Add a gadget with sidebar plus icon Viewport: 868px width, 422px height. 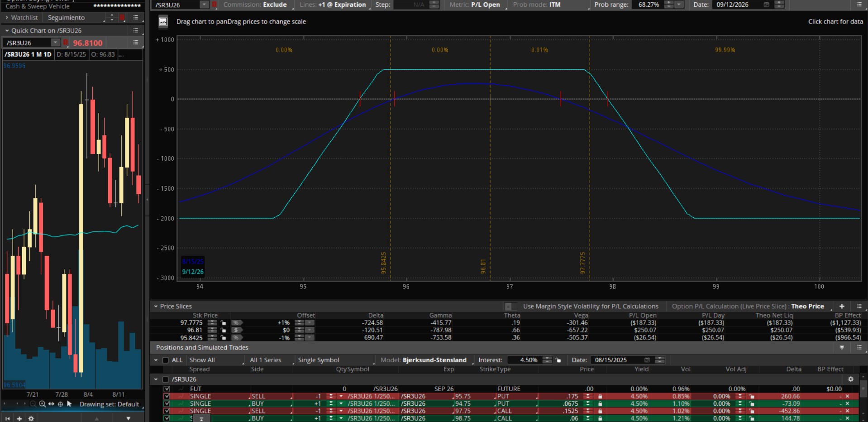pos(19,418)
